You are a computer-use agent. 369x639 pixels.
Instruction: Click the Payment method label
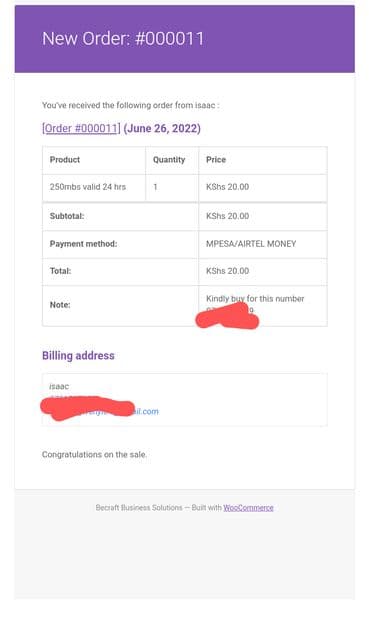pos(83,244)
